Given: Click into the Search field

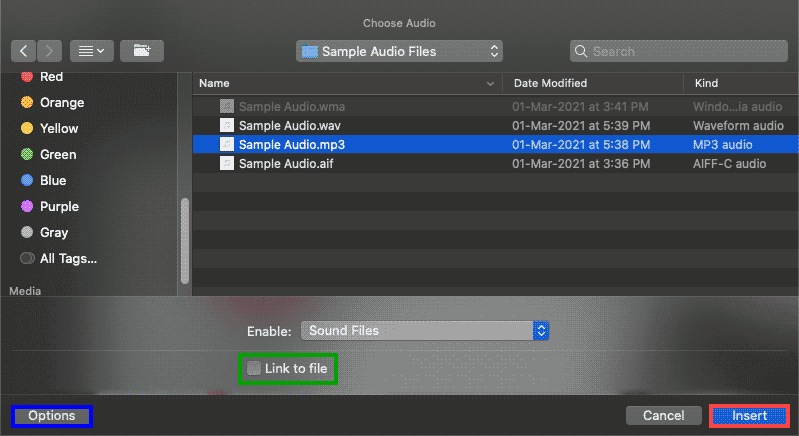Looking at the screenshot, I should tap(680, 51).
